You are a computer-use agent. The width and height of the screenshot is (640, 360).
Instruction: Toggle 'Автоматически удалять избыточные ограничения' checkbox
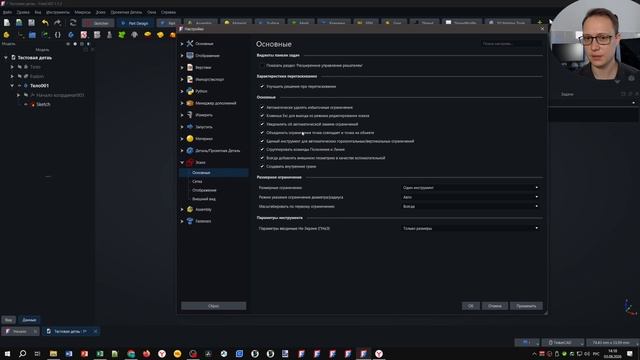[262, 107]
